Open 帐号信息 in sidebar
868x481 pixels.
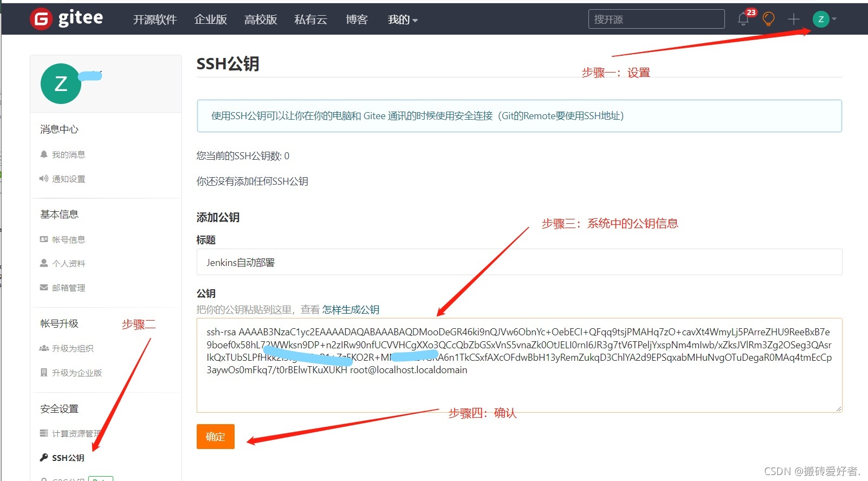coord(68,239)
